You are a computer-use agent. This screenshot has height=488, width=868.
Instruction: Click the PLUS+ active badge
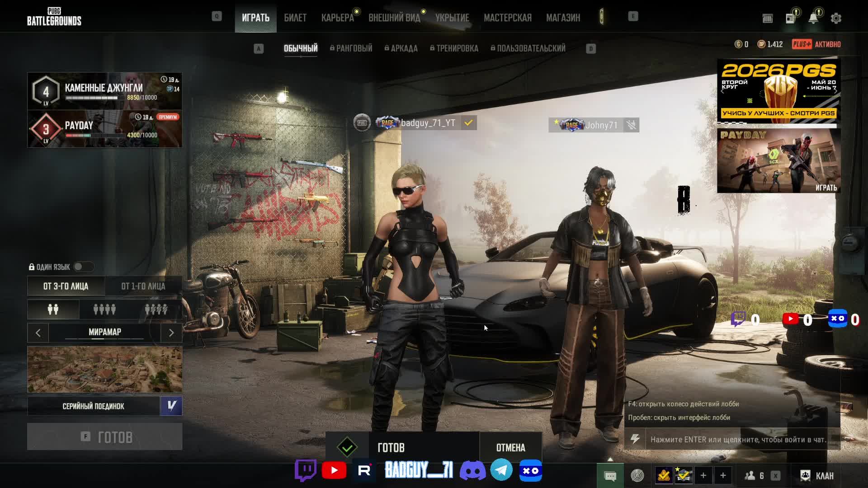pos(816,44)
